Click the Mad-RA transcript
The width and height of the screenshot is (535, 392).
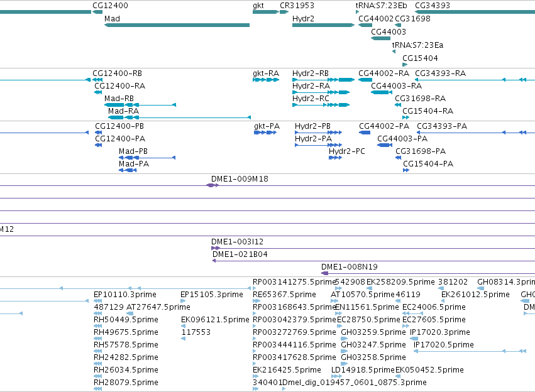click(179, 117)
